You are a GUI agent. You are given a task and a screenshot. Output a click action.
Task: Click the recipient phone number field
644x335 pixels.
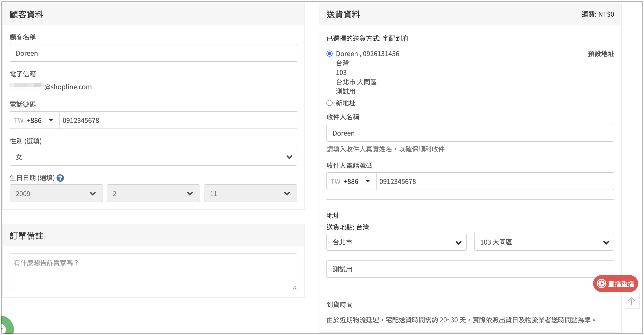[x=495, y=181]
